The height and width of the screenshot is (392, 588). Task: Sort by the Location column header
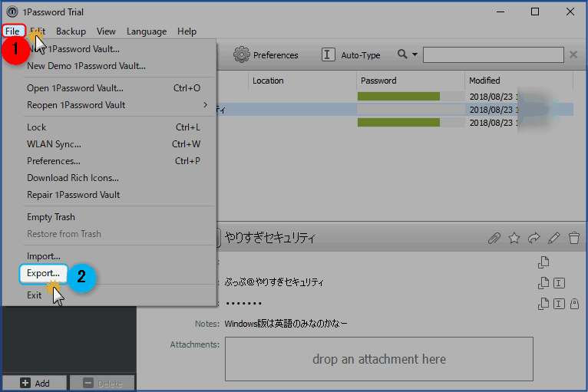pyautogui.click(x=302, y=81)
